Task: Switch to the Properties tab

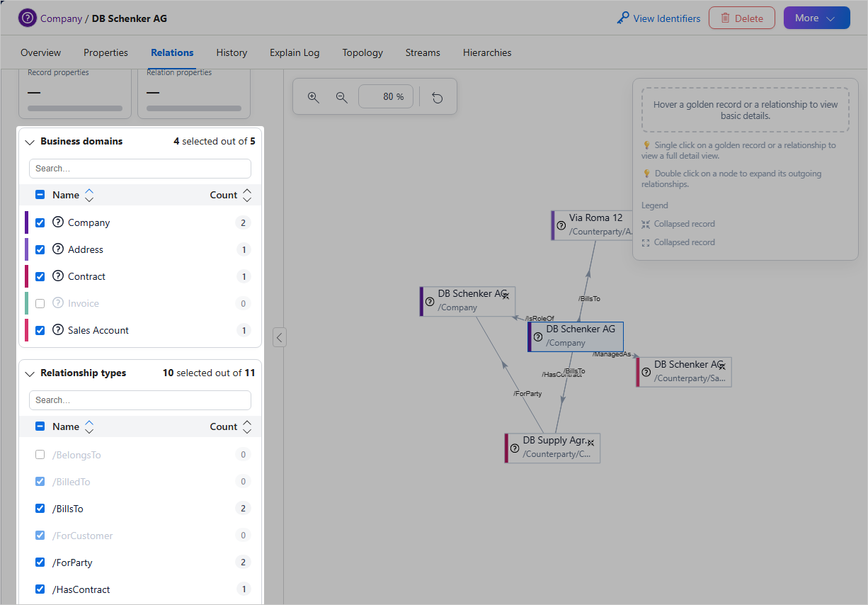Action: [x=105, y=52]
